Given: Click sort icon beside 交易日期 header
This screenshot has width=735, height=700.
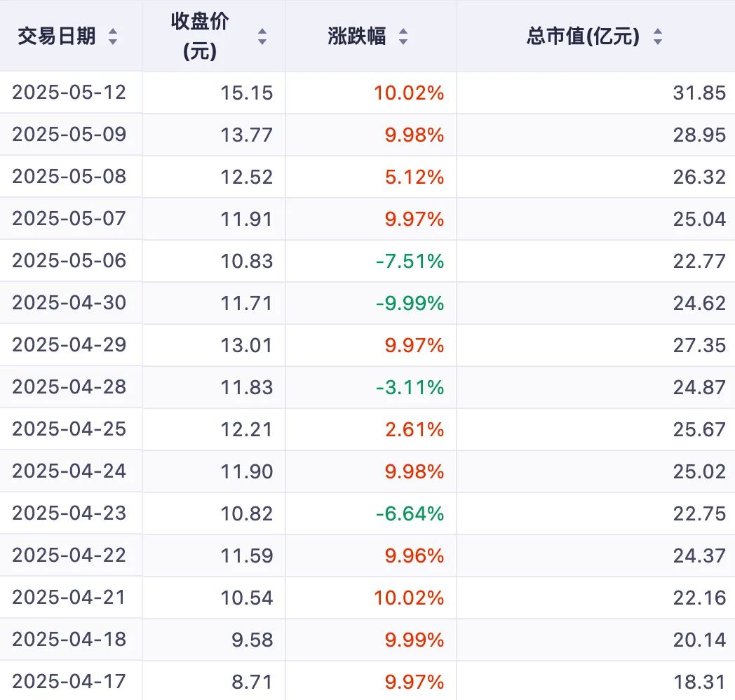Looking at the screenshot, I should point(113,36).
